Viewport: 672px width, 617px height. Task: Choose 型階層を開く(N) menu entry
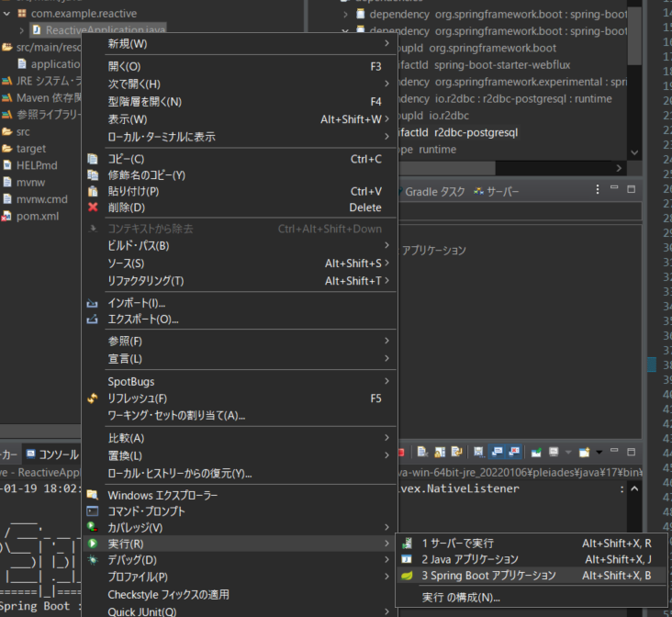239,102
